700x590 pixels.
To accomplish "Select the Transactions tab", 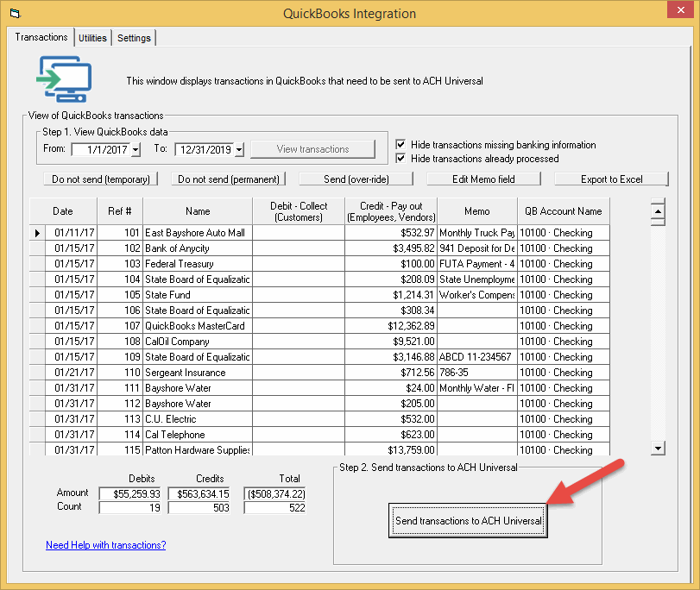I will click(x=41, y=37).
